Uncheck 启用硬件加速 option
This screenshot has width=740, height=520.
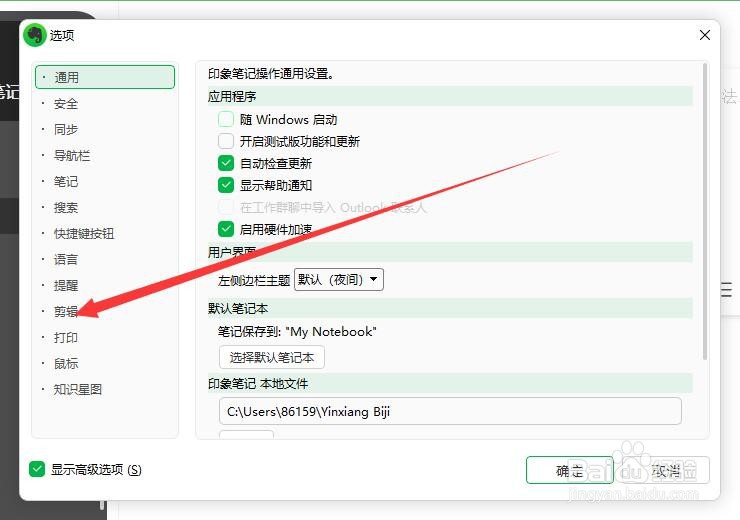tap(226, 229)
